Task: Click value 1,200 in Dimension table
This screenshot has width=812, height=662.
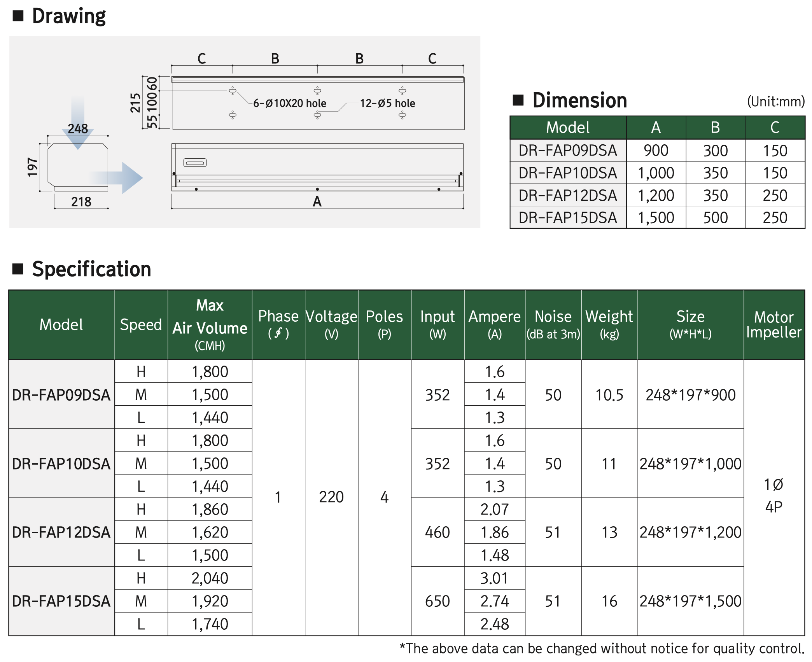Action: (656, 195)
